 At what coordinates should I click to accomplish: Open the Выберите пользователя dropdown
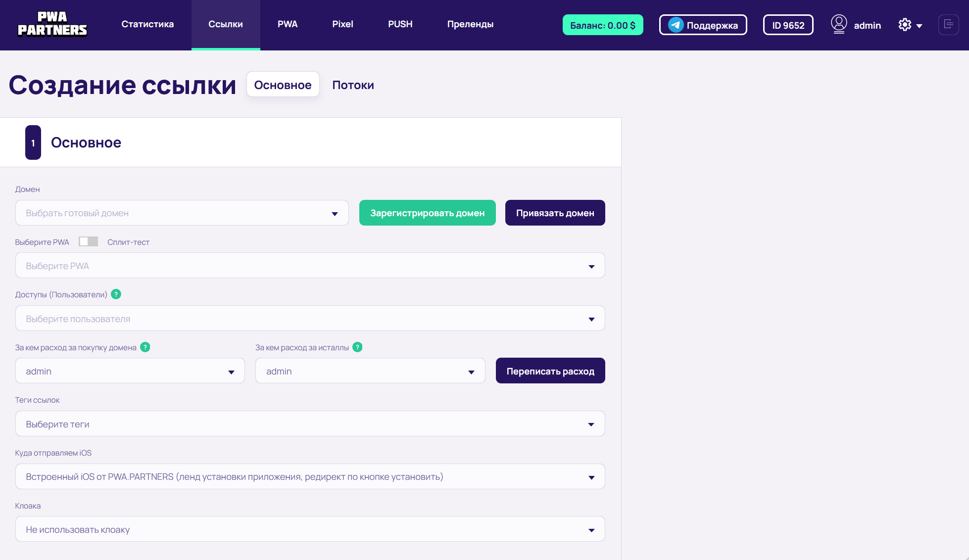(310, 319)
